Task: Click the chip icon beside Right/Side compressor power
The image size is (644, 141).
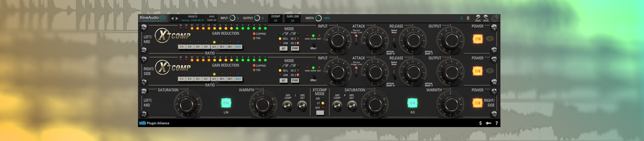Action: coord(490,71)
